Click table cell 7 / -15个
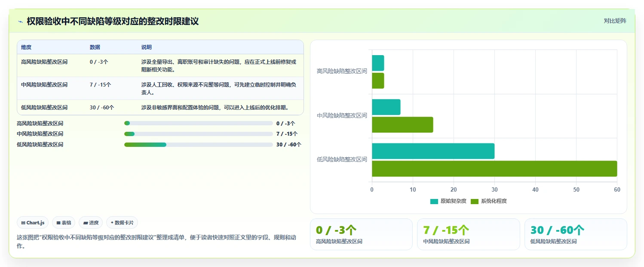The width and height of the screenshot is (644, 267). 100,85
